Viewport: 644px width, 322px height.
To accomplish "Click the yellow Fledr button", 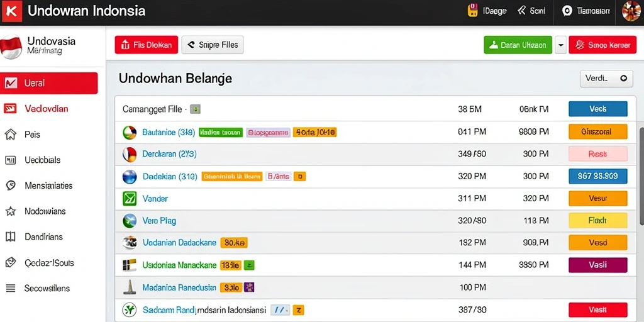I will click(598, 221).
